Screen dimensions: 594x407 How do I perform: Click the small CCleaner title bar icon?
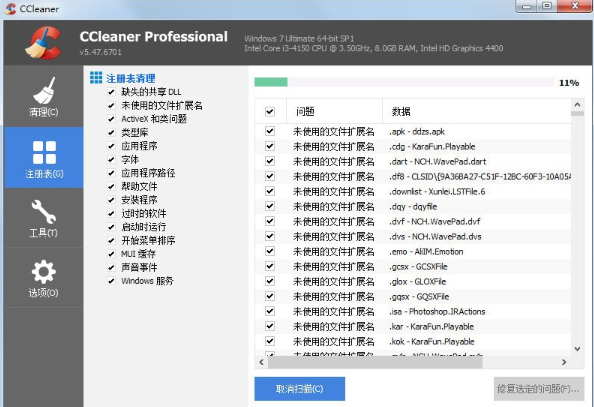point(10,8)
